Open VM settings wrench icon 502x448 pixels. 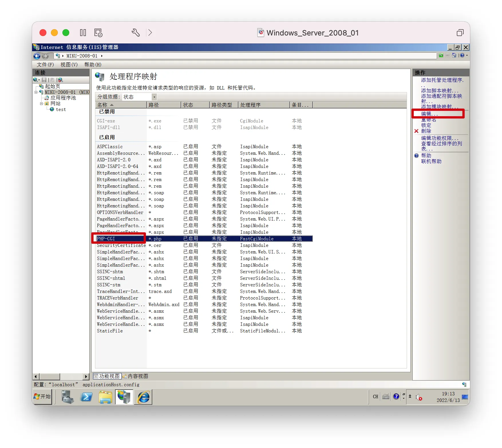pos(136,33)
